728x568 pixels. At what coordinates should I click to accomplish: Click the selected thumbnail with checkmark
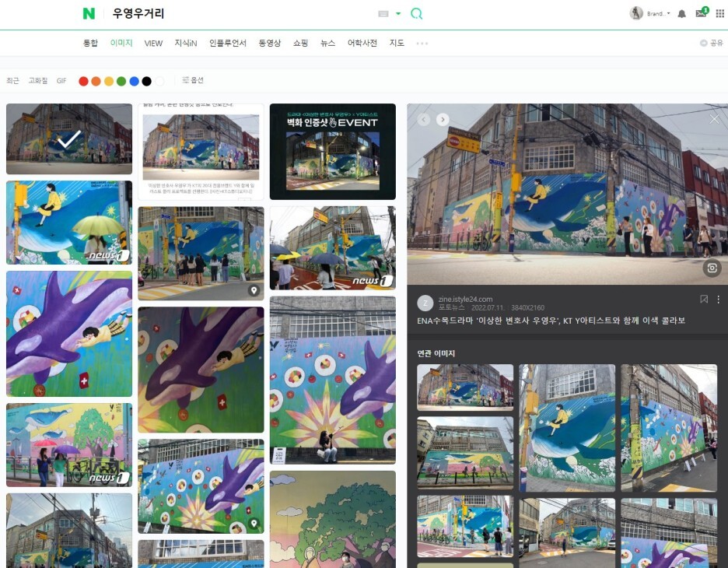(x=69, y=138)
